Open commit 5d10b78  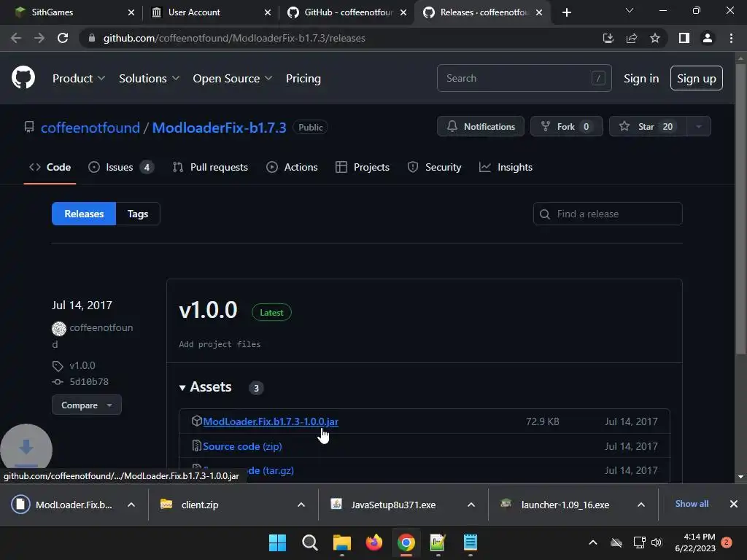[89, 381]
